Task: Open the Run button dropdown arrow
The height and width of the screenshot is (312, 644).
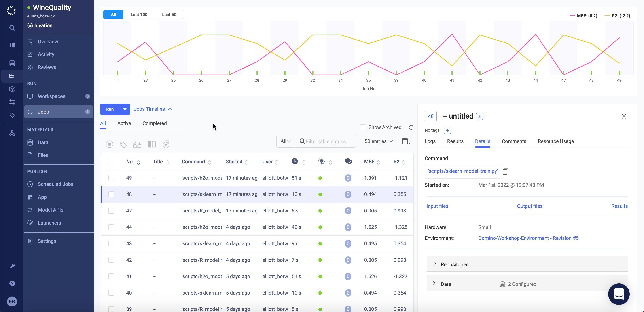Action: tap(125, 109)
